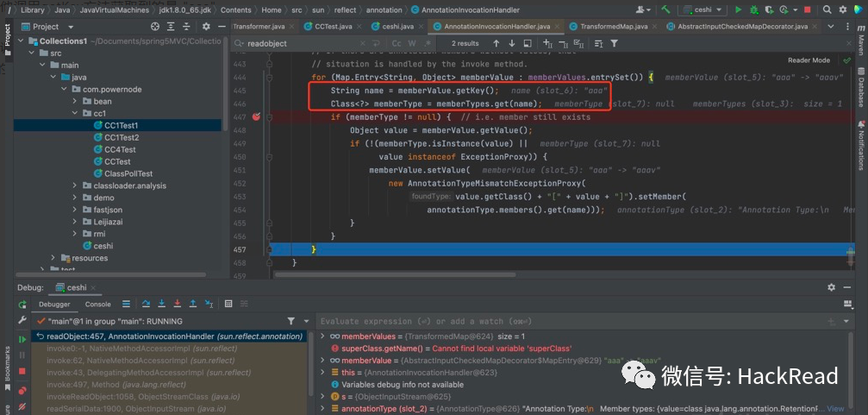Click Evaluate expression input field
The image size is (868, 415).
click(x=570, y=321)
